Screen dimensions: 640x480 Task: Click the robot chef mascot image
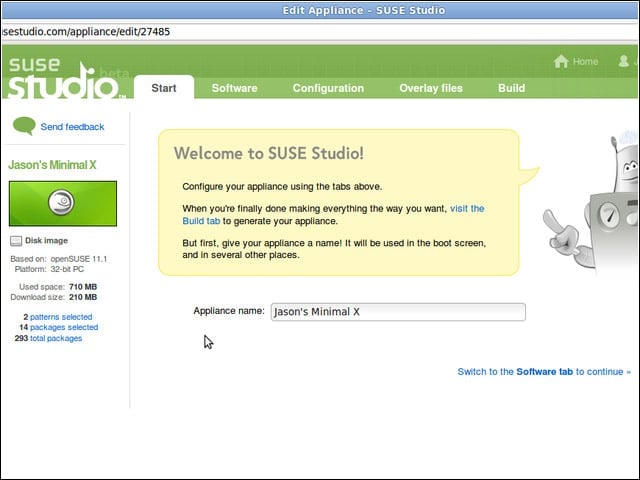591,204
